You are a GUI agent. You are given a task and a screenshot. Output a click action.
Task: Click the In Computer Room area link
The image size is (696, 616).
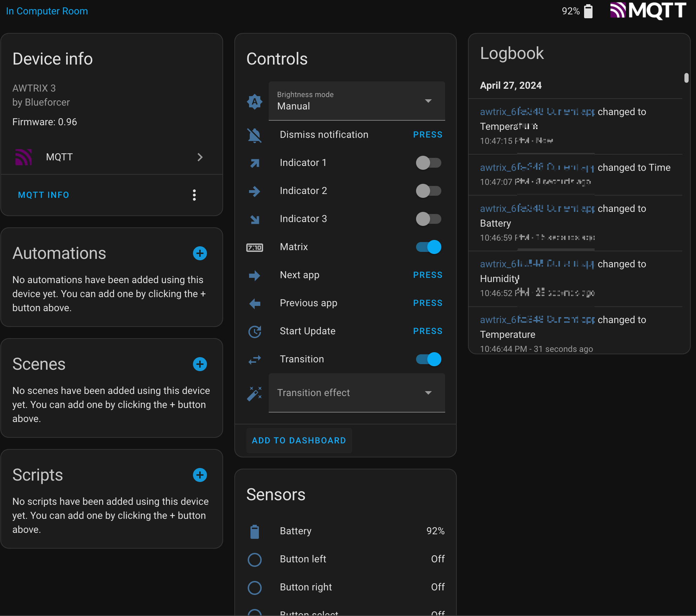47,11
